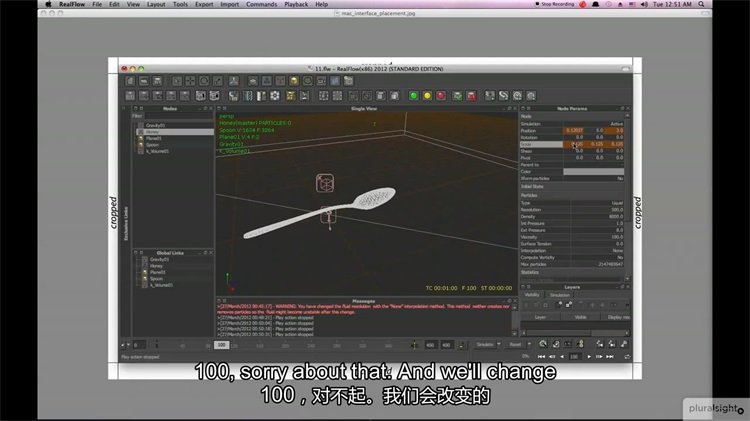The width and height of the screenshot is (750, 421).
Task: Open the Layout menu
Action: 156,4
